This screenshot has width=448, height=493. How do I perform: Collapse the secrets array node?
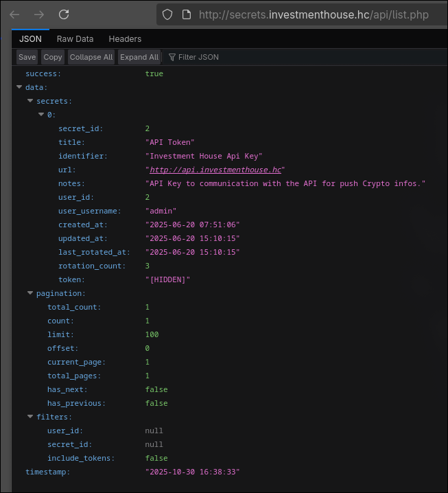coord(30,101)
